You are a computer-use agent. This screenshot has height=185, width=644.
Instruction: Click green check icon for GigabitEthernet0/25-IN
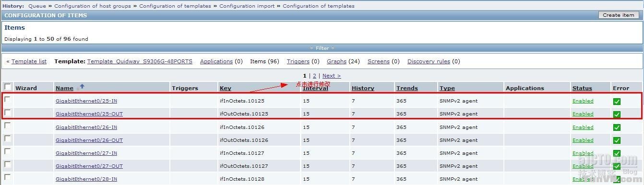coord(617,101)
